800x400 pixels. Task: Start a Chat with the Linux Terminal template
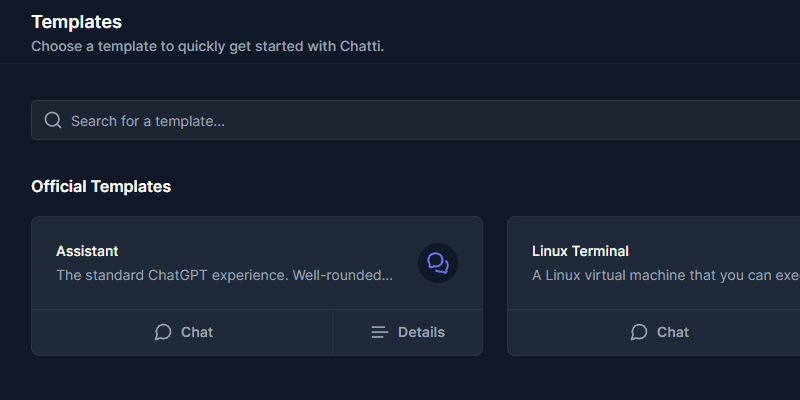658,332
